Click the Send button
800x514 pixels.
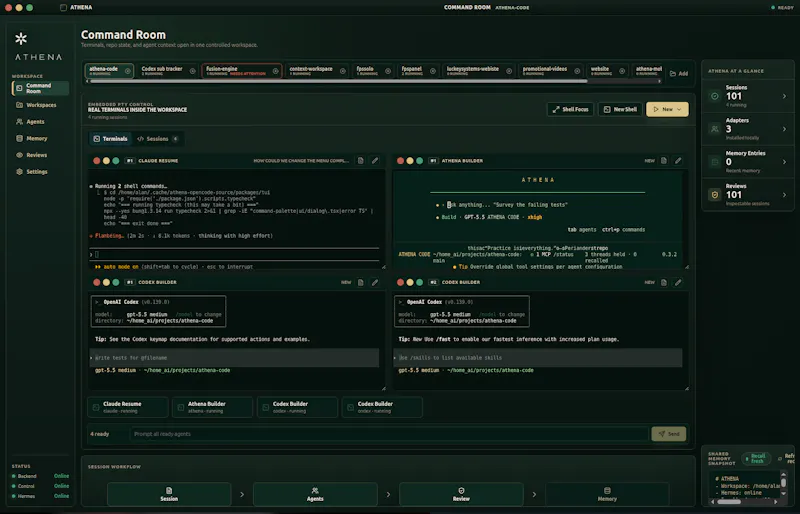(x=669, y=434)
